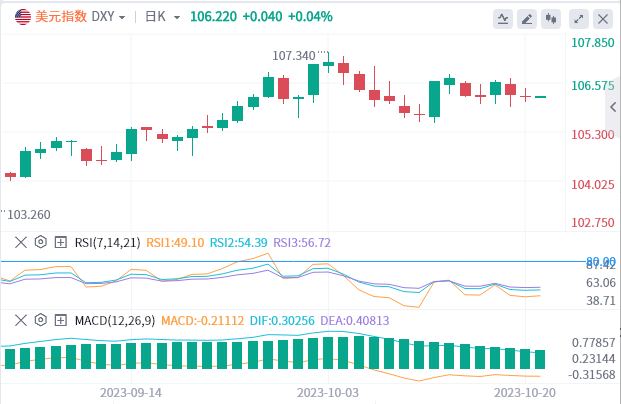Open RSI indicator settings
The width and height of the screenshot is (621, 404).
(41, 242)
